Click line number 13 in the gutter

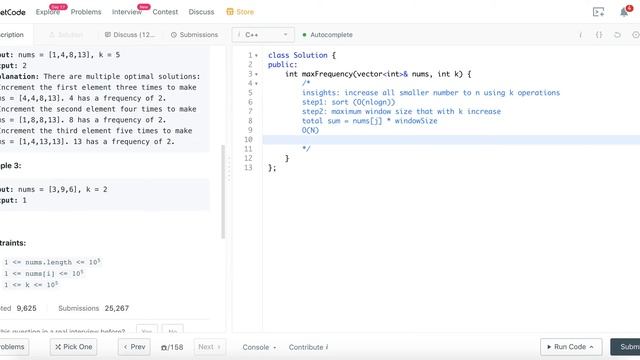pos(248,168)
